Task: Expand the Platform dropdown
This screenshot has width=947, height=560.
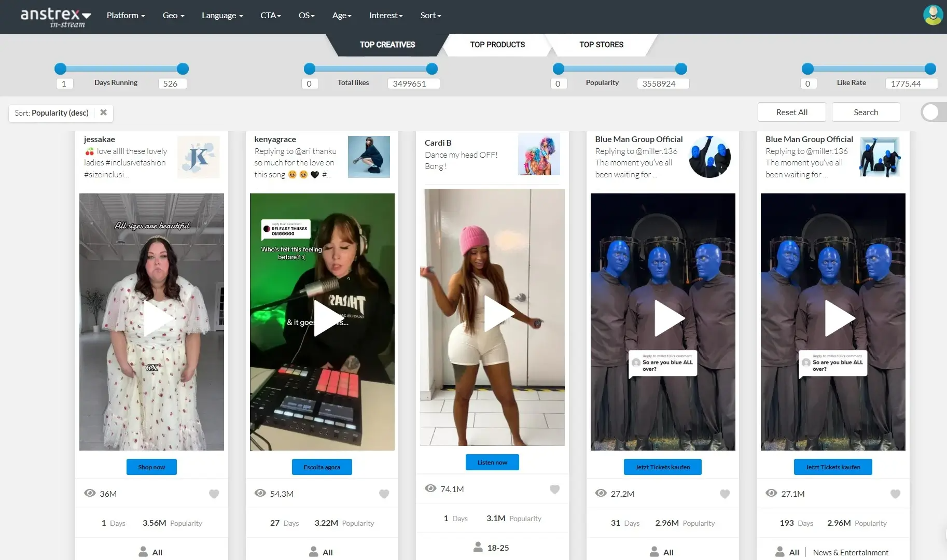Action: tap(126, 16)
